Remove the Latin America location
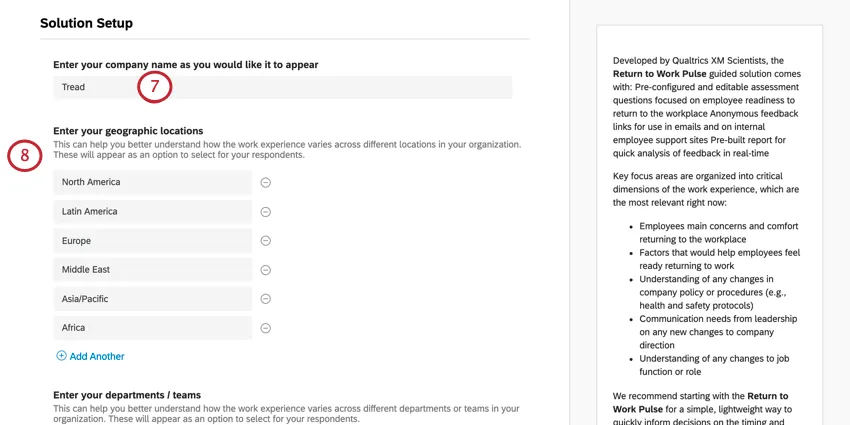The width and height of the screenshot is (850, 425). pyautogui.click(x=266, y=212)
